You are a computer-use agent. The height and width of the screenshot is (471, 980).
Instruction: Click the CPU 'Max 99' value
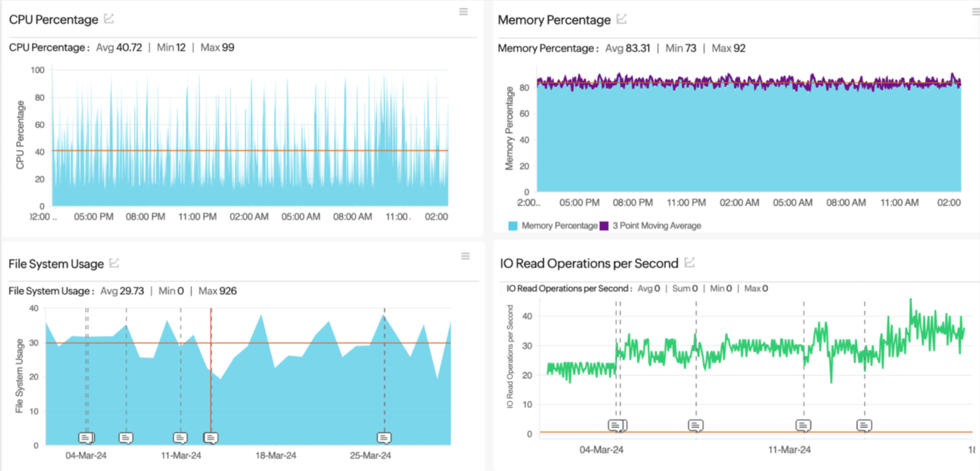click(218, 48)
